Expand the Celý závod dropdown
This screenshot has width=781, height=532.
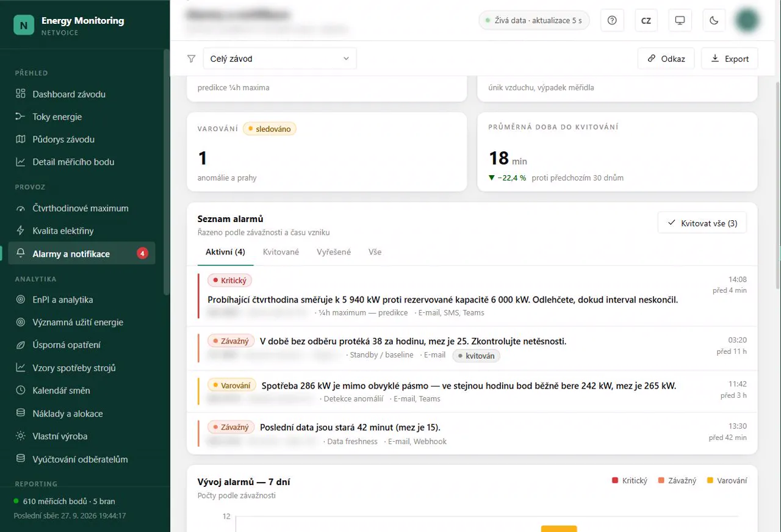click(279, 59)
